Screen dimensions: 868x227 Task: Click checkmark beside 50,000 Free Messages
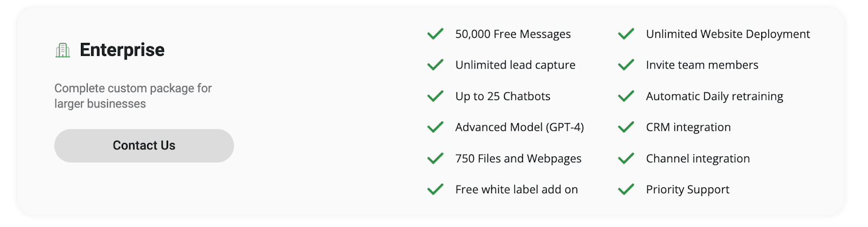(x=435, y=34)
